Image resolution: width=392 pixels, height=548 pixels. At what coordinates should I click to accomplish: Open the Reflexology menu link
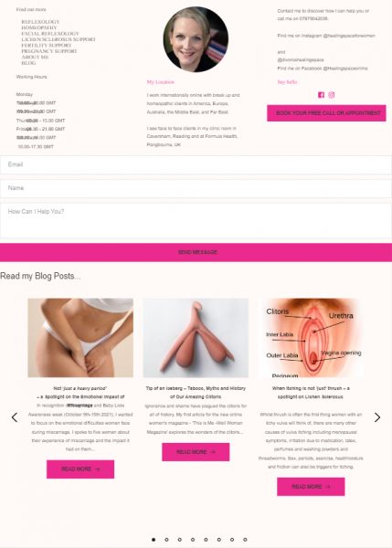point(40,22)
